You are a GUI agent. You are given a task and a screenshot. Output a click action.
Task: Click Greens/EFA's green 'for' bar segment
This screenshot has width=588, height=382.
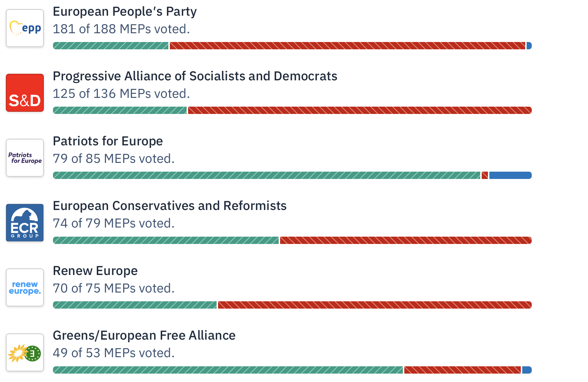click(228, 370)
